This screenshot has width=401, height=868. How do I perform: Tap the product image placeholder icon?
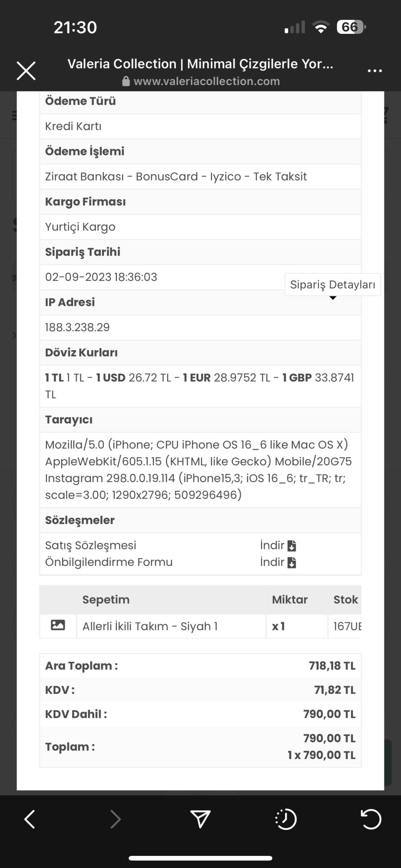[58, 625]
